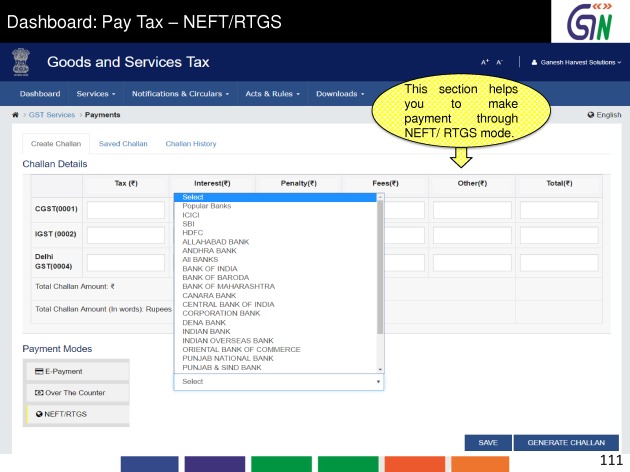Choose SBI from bank list
This screenshot has width=630, height=472.
tap(276, 224)
